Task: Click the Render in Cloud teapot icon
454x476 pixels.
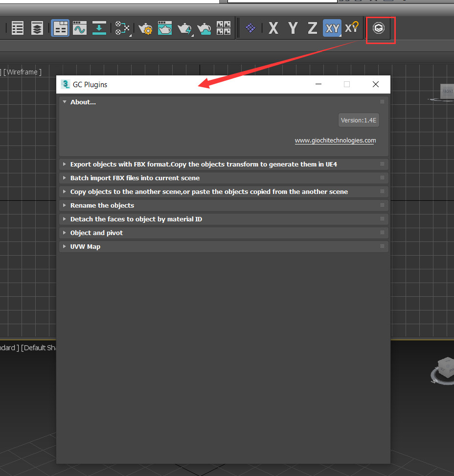Action: coord(204,28)
